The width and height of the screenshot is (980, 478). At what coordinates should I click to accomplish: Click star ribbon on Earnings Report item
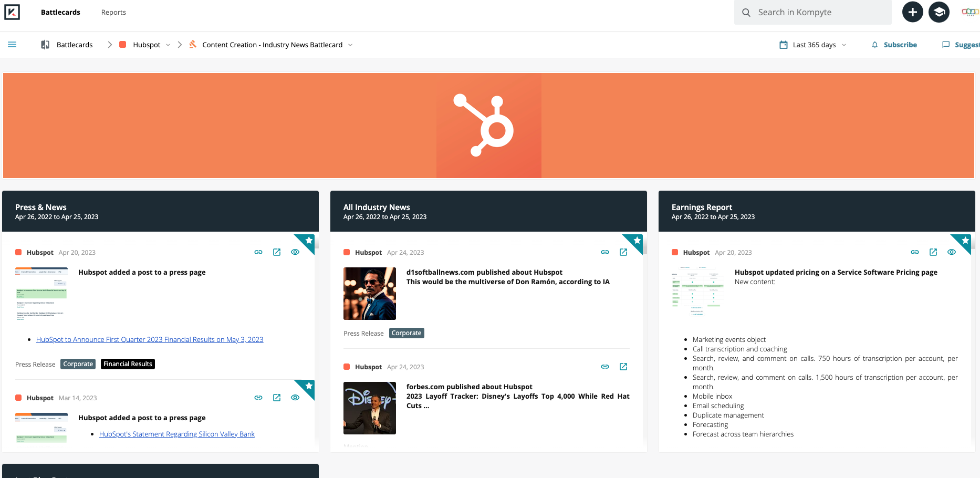[965, 241]
